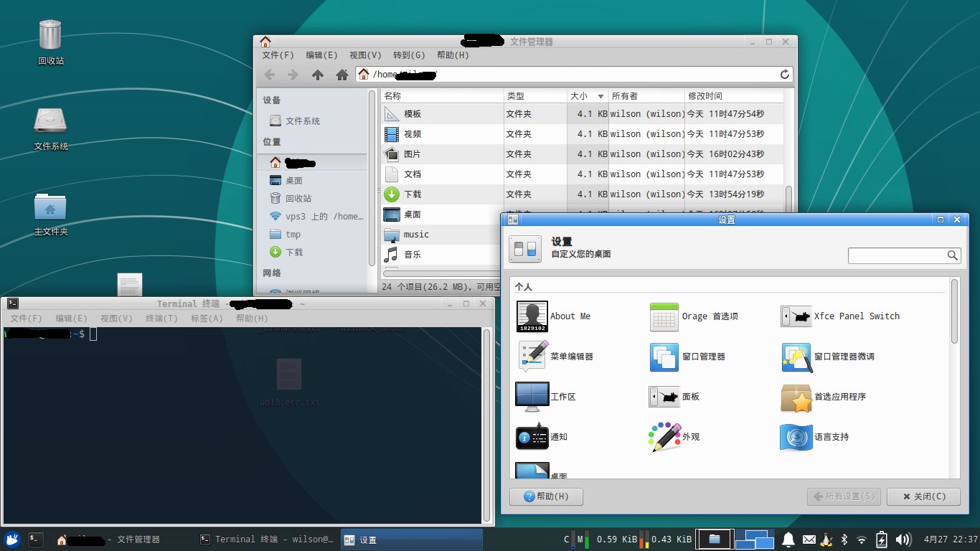Sort by the 大小 column with sort arrow
Screen dimensions: 980x551
tap(588, 96)
